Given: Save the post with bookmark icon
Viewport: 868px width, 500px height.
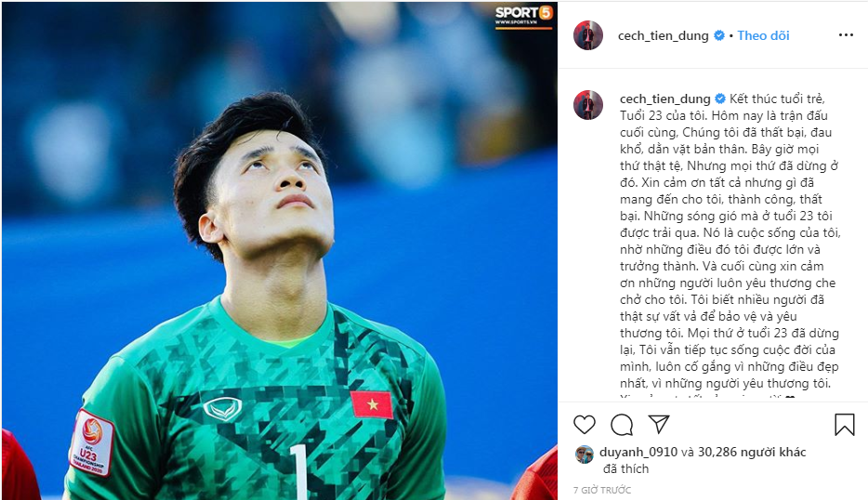Looking at the screenshot, I should [844, 425].
